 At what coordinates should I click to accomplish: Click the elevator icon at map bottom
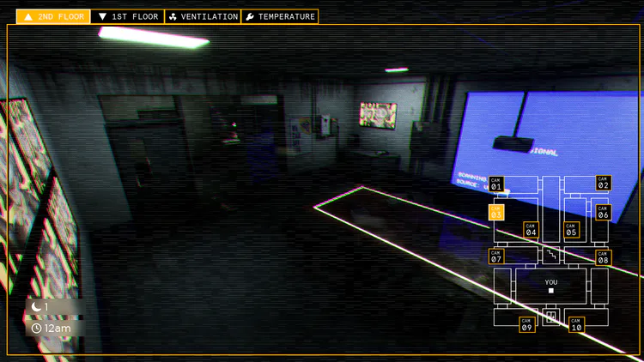click(x=551, y=317)
